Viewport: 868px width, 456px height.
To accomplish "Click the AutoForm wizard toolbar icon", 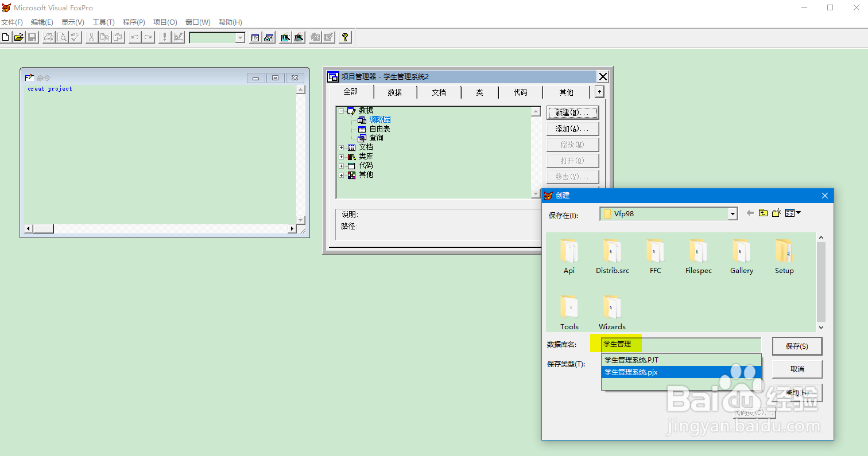I will pos(315,37).
